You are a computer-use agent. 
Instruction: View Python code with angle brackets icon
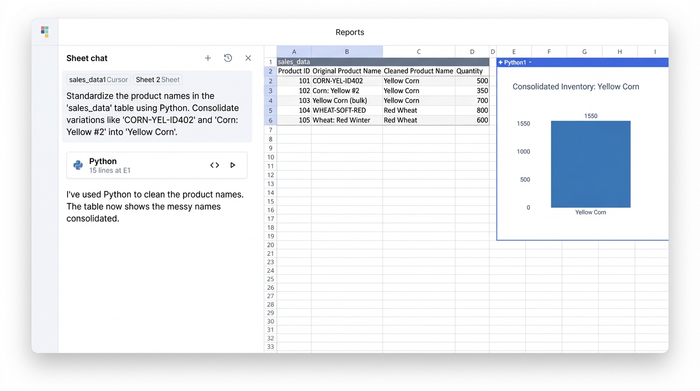[x=214, y=165]
